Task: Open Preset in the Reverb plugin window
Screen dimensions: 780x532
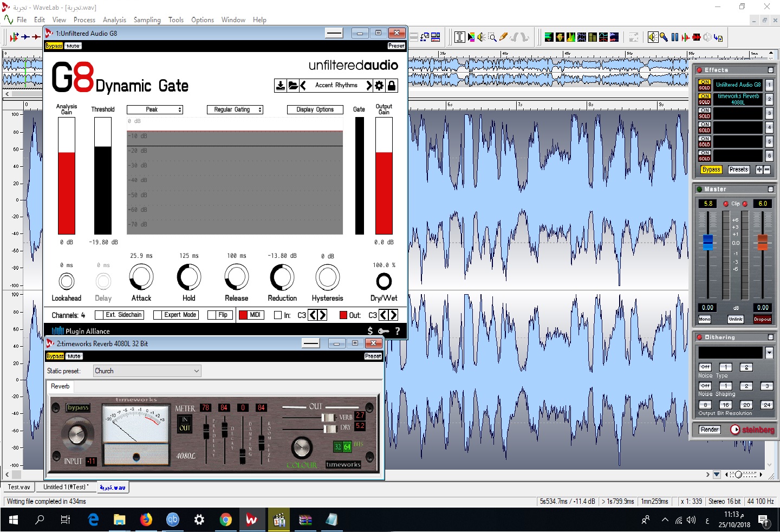Action: click(373, 356)
